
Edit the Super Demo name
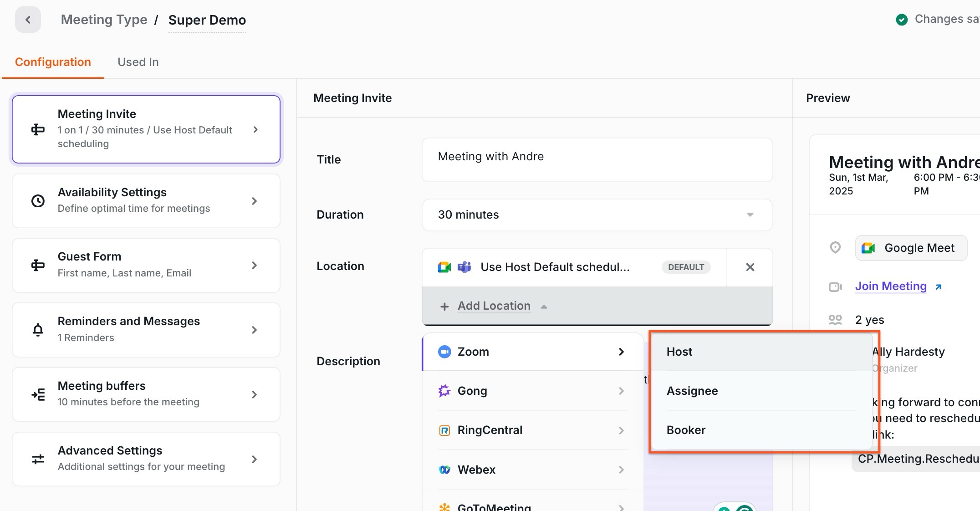tap(207, 20)
